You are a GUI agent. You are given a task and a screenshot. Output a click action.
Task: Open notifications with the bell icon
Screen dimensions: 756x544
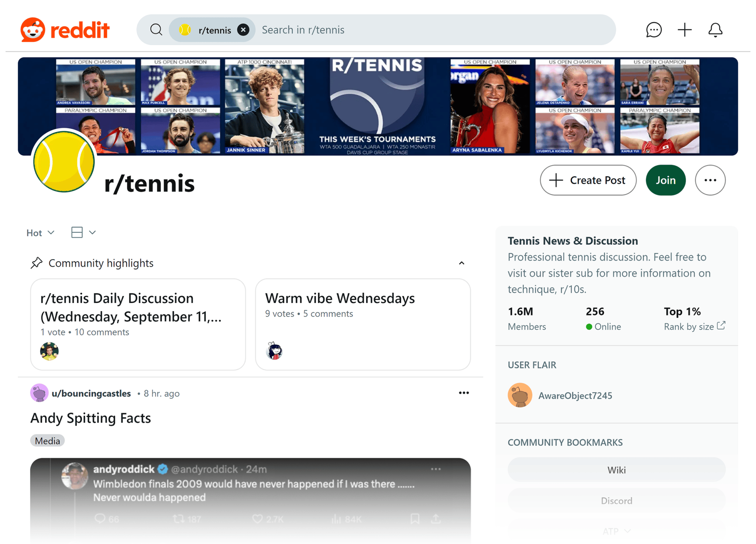pos(715,30)
